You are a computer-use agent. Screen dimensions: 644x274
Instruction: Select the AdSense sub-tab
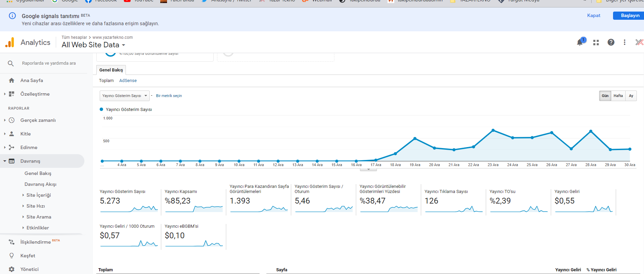(128, 81)
